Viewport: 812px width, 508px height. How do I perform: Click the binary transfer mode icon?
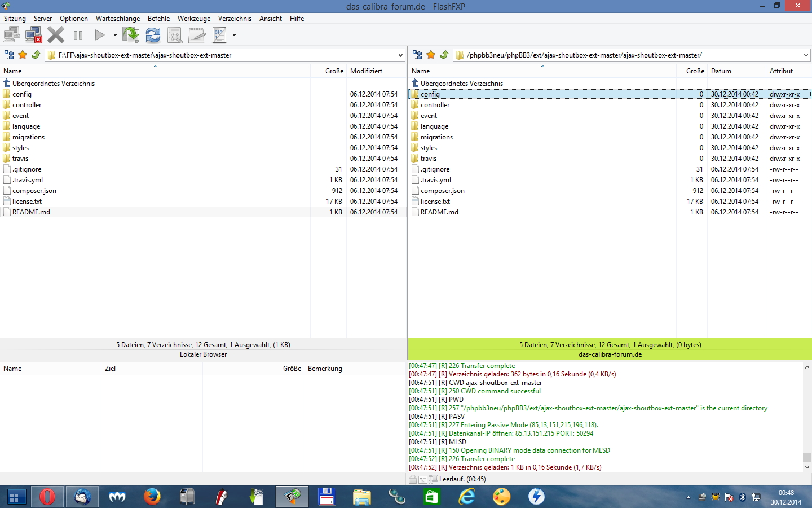coord(219,35)
